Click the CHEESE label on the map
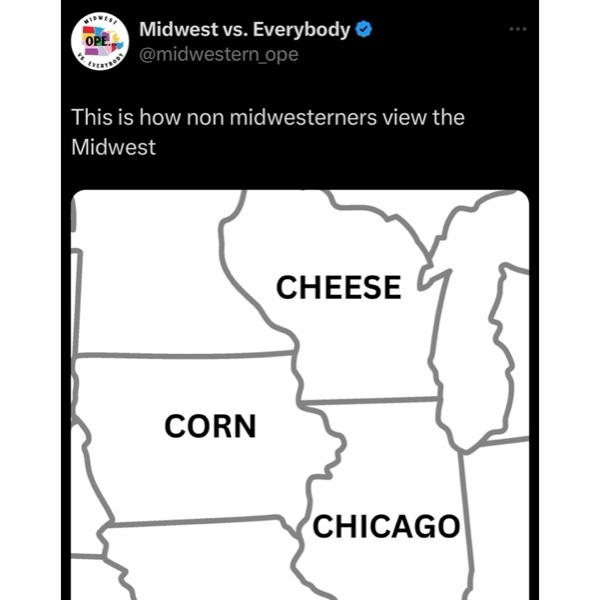The width and height of the screenshot is (600, 600). 338,287
